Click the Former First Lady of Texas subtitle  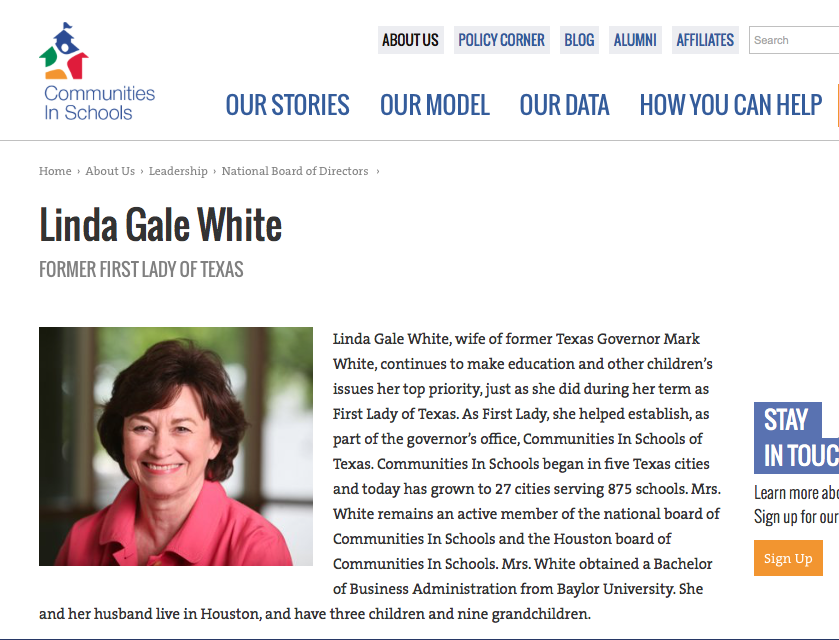click(x=141, y=270)
